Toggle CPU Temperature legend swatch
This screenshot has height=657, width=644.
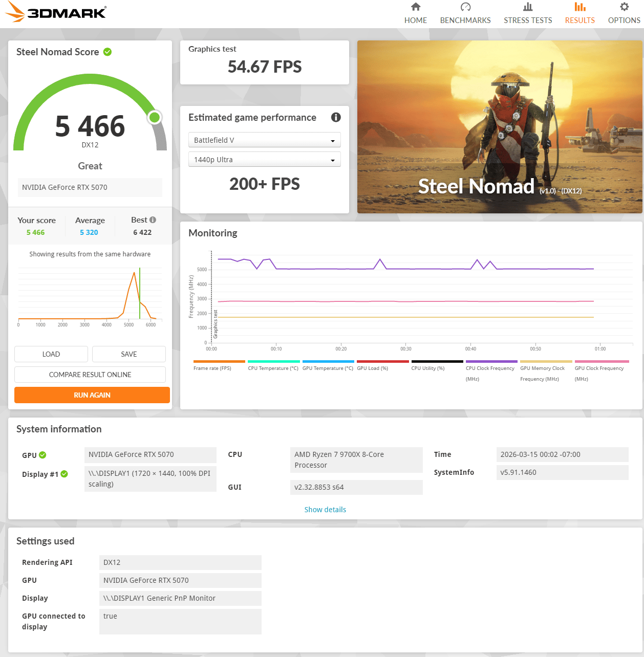click(274, 361)
